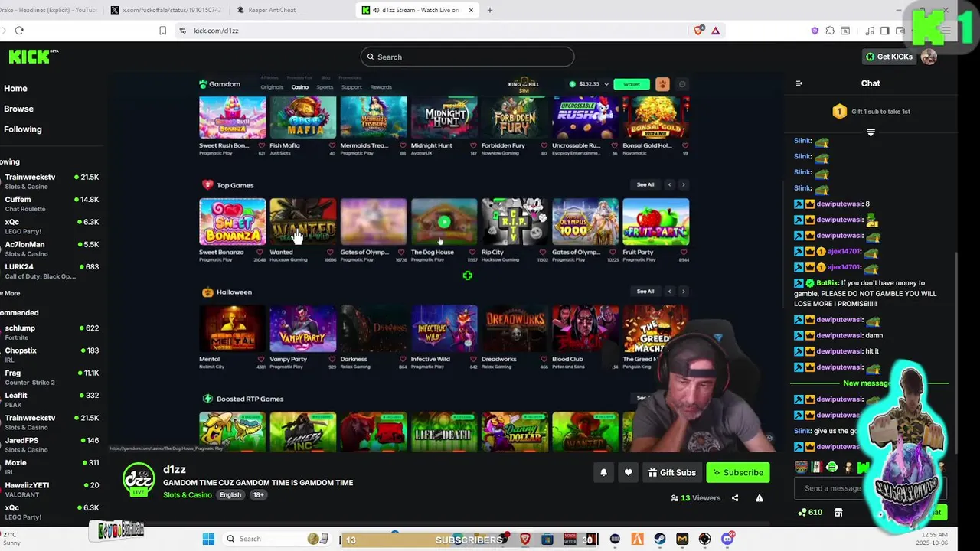Open Steam from the taskbar
The image size is (980, 551).
(x=660, y=539)
